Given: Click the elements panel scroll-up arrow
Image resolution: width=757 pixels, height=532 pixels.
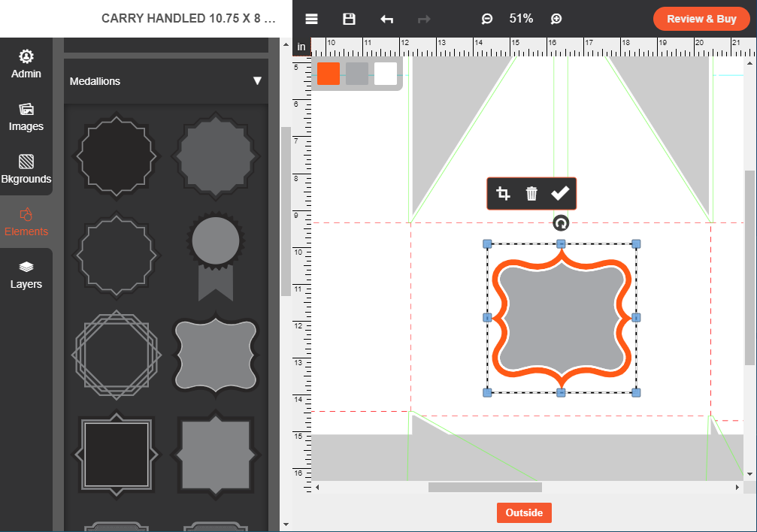Looking at the screenshot, I should pos(286,45).
